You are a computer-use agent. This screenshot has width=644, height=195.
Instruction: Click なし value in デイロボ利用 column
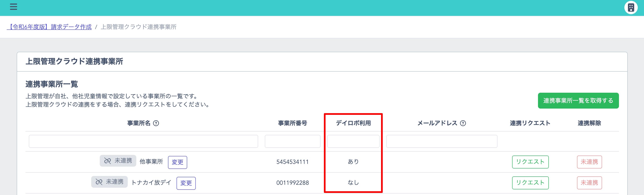coord(353,183)
